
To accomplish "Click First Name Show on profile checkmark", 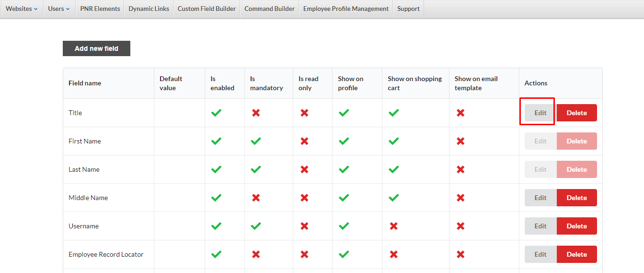I will (x=344, y=141).
